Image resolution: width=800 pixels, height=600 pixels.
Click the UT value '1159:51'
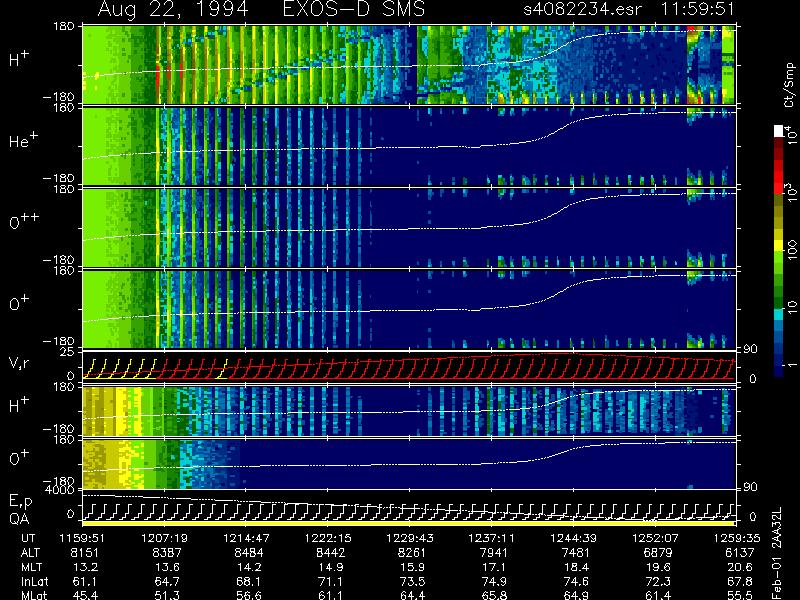point(83,538)
